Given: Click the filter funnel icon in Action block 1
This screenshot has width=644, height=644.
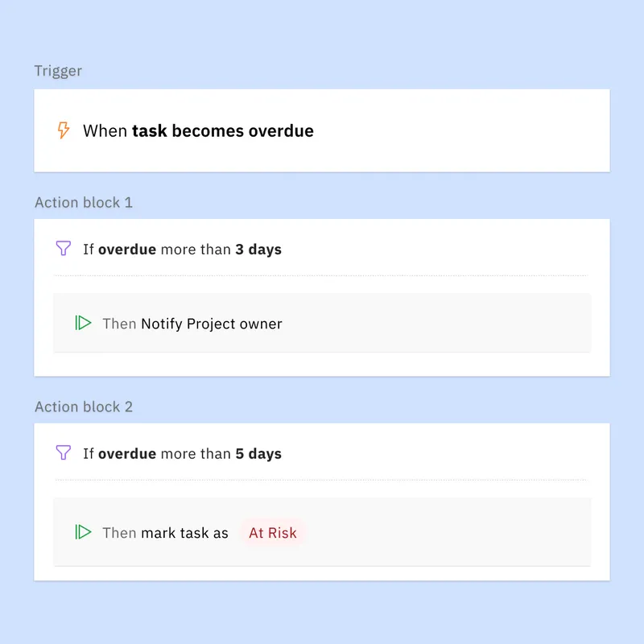Looking at the screenshot, I should pos(64,249).
